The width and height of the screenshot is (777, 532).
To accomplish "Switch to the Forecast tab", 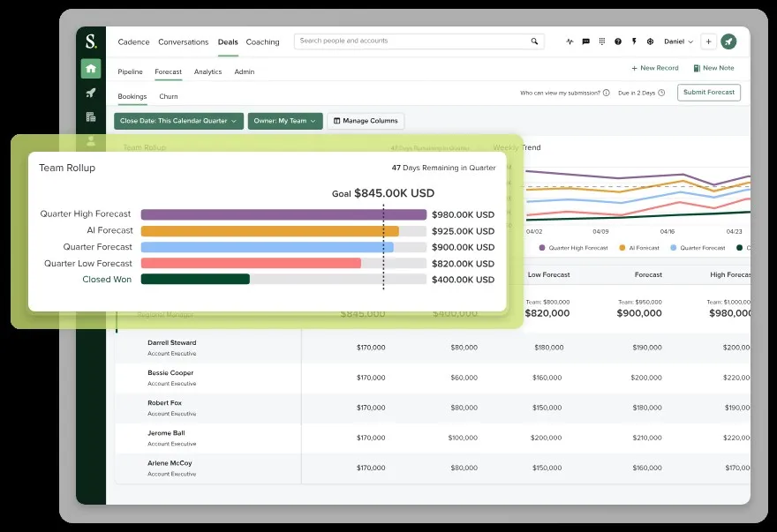I will (x=169, y=71).
